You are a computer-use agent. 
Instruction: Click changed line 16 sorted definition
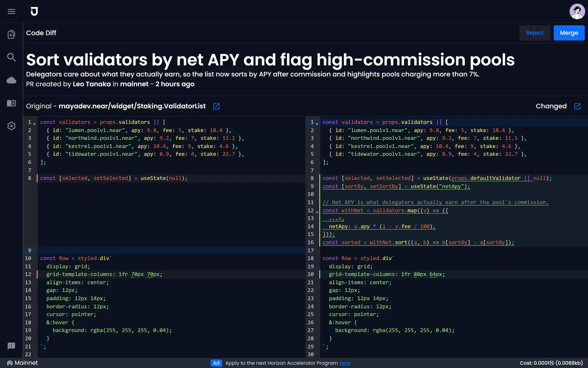tap(418, 242)
